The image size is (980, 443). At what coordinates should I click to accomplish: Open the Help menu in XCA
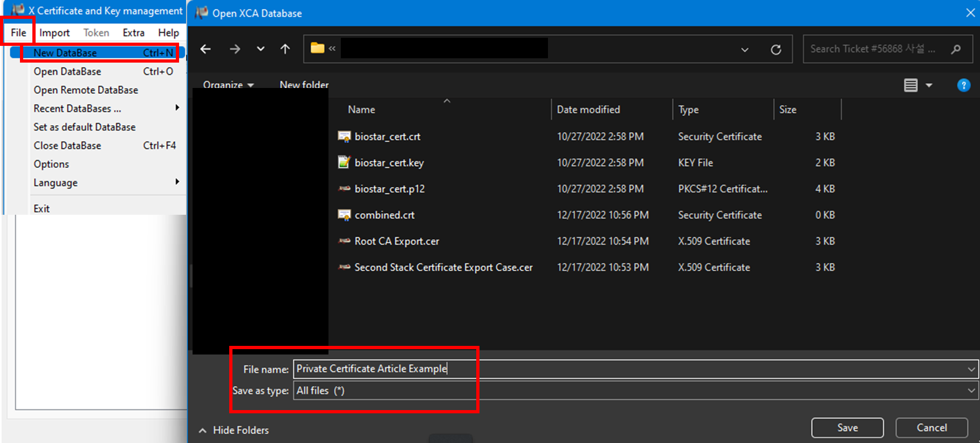click(x=168, y=33)
